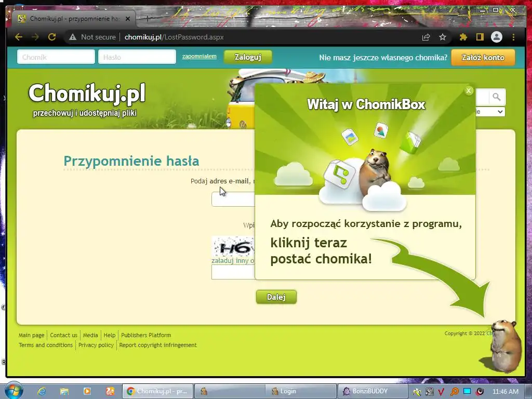532x399 pixels.
Task: Click the orange magnifier tray icon
Action: pyautogui.click(x=454, y=392)
